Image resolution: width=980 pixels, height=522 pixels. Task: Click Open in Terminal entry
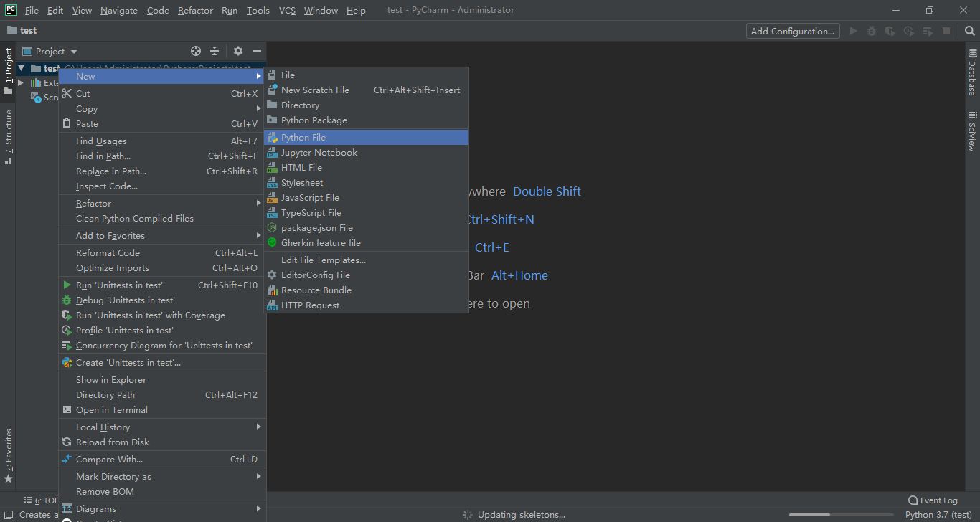point(162,409)
